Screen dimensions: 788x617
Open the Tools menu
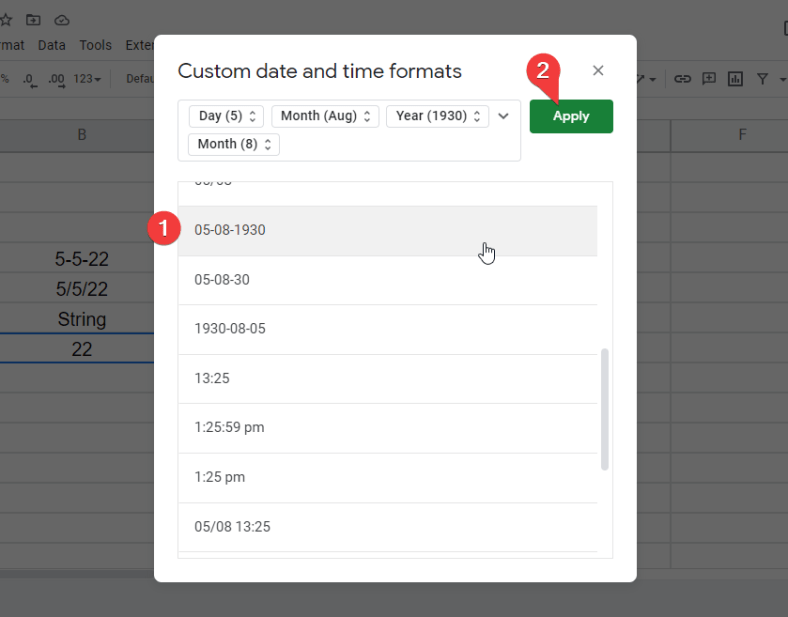[x=95, y=45]
